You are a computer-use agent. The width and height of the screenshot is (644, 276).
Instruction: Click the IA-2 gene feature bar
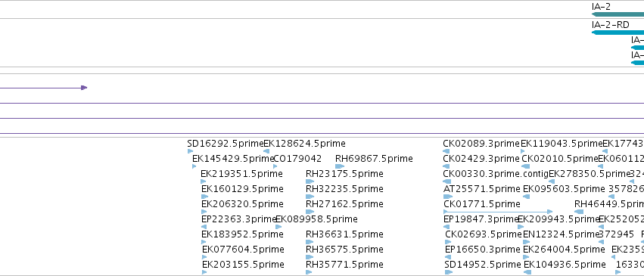tap(618, 14)
